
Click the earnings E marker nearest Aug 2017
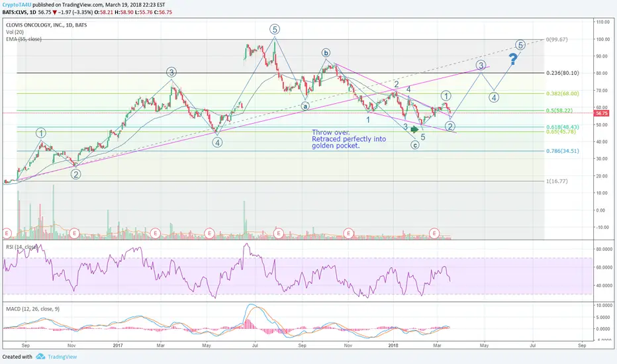[279, 234]
